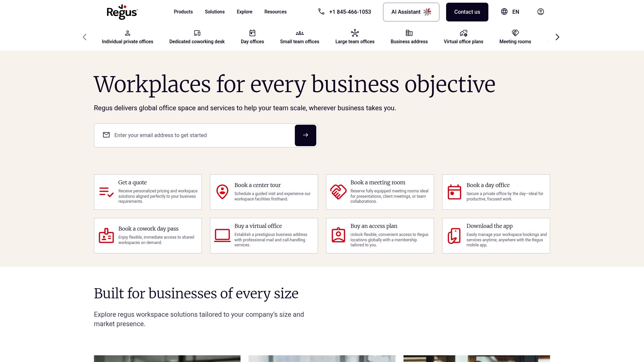The width and height of the screenshot is (644, 362).
Task: Click the Buy a virtual office laptop icon
Action: tap(222, 236)
